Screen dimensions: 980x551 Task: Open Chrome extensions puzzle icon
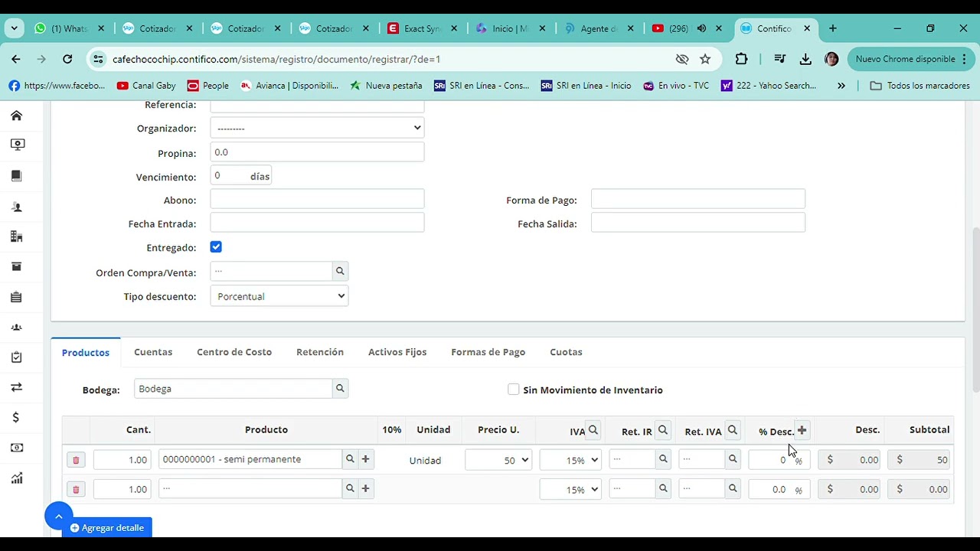click(x=741, y=59)
